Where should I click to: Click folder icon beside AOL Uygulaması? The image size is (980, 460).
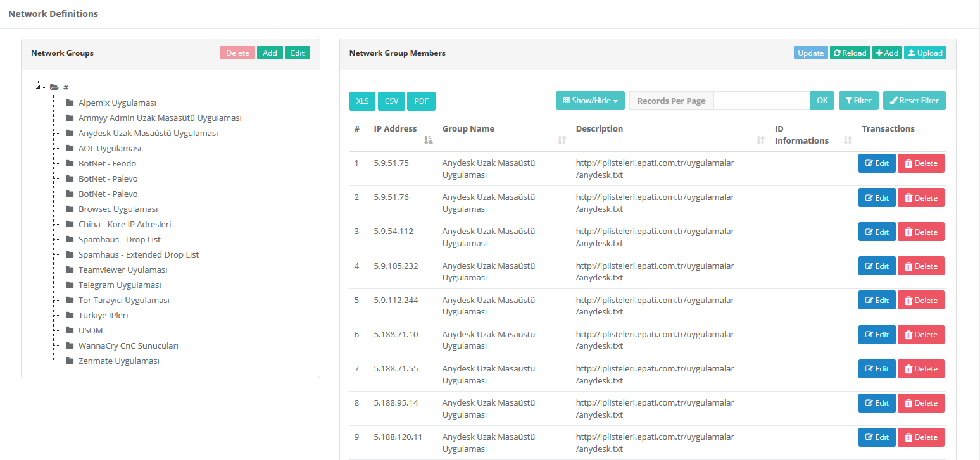pyautogui.click(x=70, y=148)
